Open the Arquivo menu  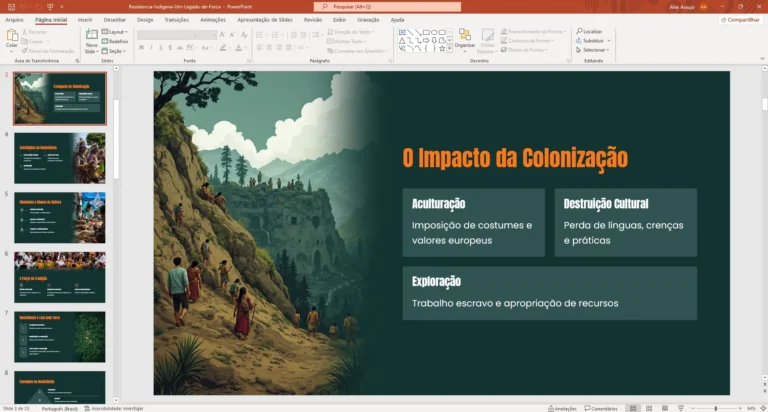coord(14,20)
